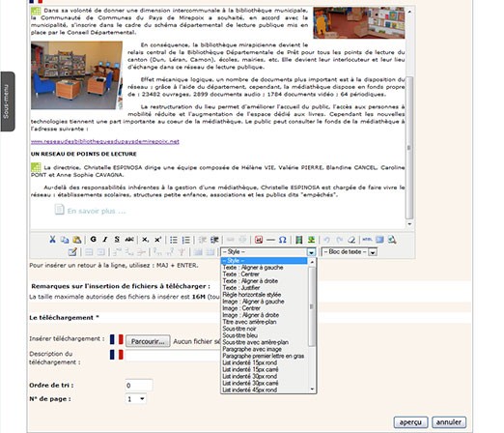The image size is (504, 433).
Task: Toggle underline (S) formatting
Action: click(x=117, y=240)
